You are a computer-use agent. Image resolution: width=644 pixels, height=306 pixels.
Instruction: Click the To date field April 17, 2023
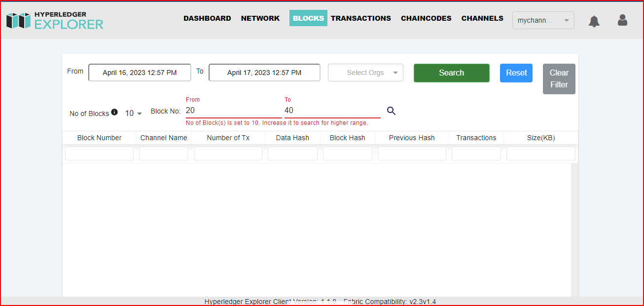coord(264,73)
